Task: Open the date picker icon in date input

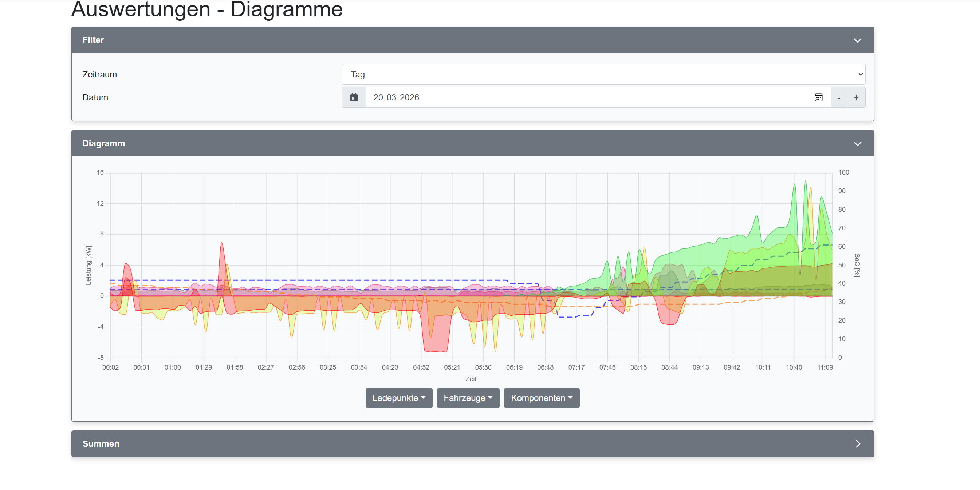Action: coord(818,97)
